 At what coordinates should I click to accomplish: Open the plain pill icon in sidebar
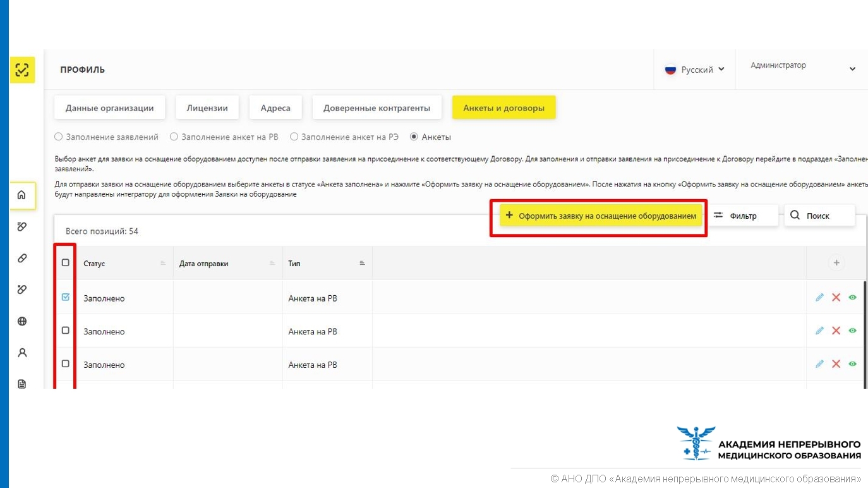(x=22, y=259)
